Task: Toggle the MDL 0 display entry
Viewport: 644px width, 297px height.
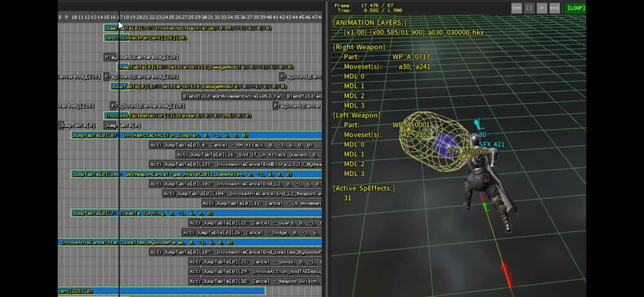Action: [x=354, y=76]
